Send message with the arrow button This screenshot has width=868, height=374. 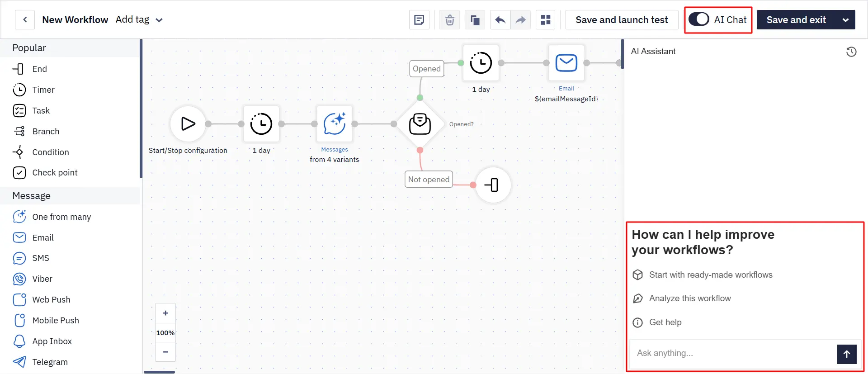tap(847, 354)
